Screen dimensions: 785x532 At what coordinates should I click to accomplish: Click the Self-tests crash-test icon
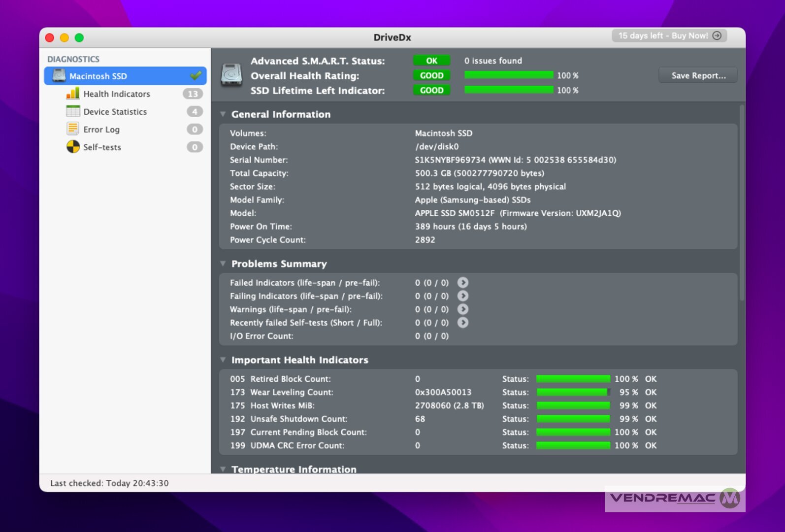pos(73,147)
